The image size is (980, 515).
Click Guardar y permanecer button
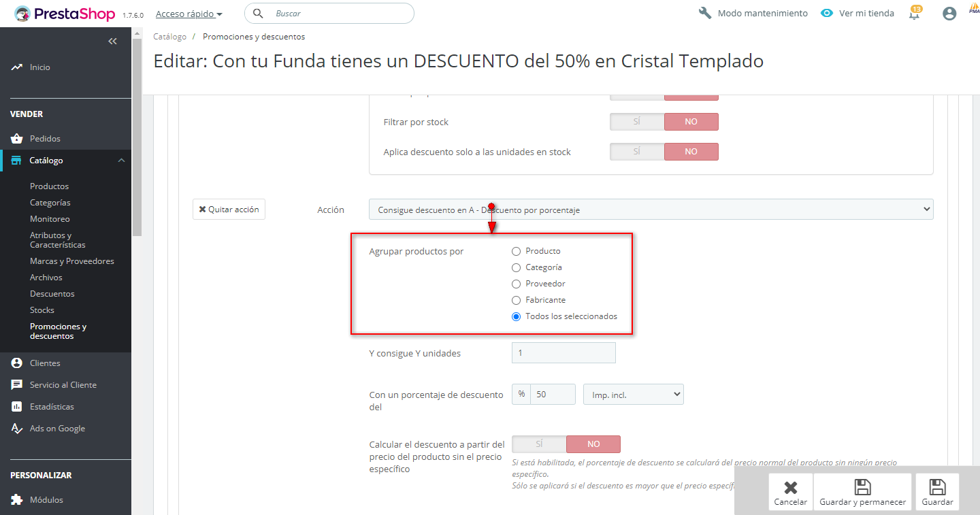(x=862, y=493)
